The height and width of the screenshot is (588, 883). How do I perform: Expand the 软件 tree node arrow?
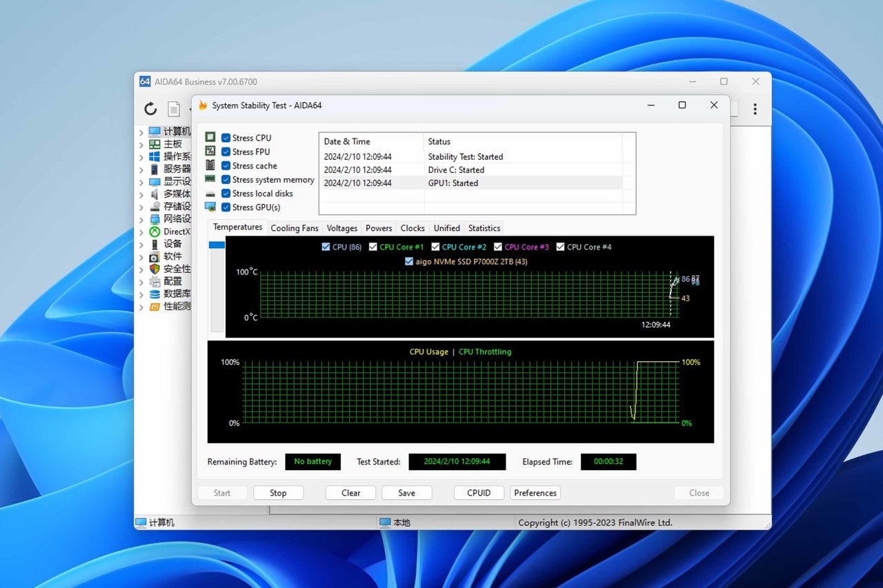tap(141, 256)
